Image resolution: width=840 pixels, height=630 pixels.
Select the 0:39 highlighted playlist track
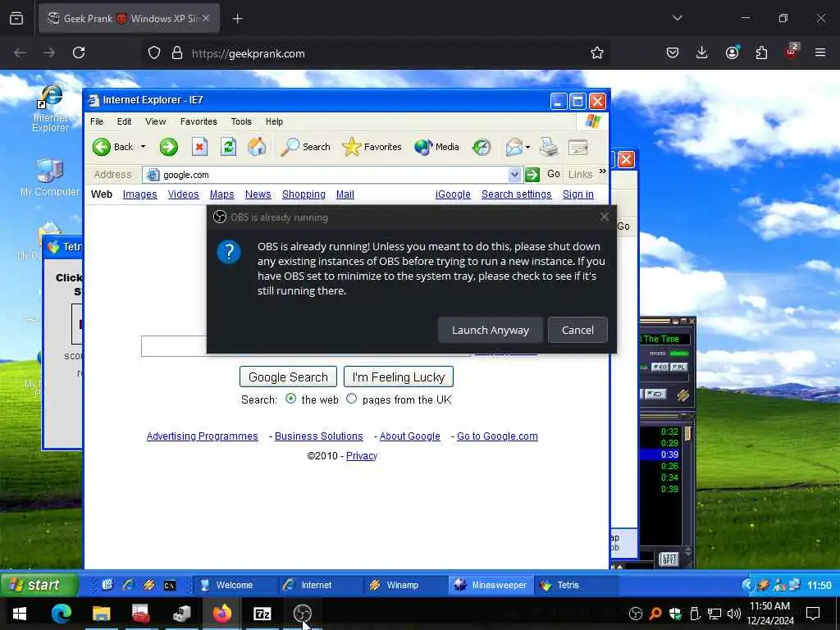660,454
